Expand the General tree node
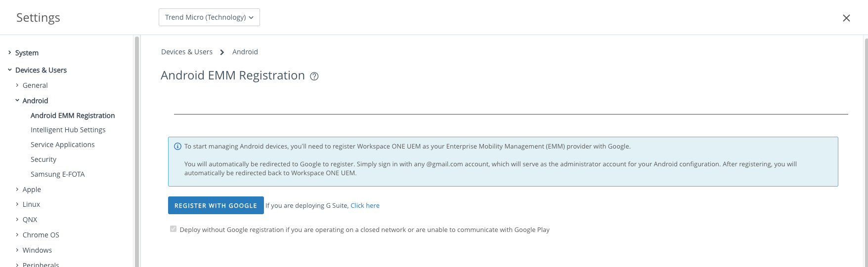Image resolution: width=868 pixels, height=267 pixels. click(17, 85)
